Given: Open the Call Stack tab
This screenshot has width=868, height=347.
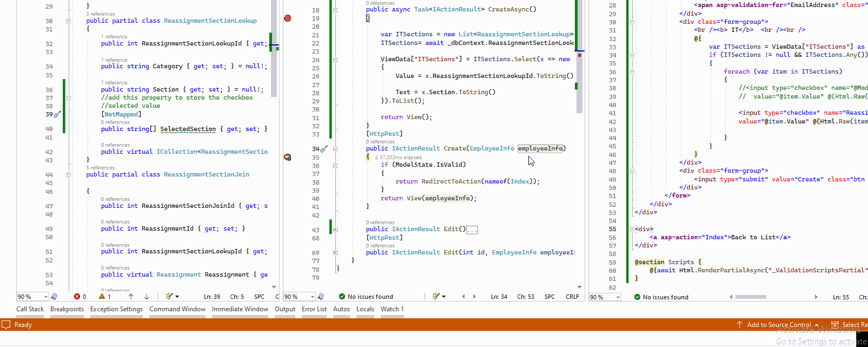Looking at the screenshot, I should 30,309.
